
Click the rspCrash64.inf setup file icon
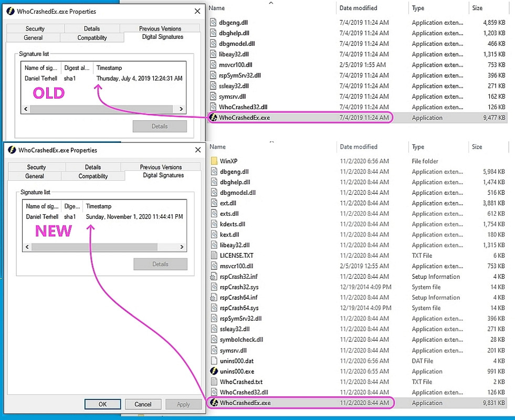click(214, 297)
